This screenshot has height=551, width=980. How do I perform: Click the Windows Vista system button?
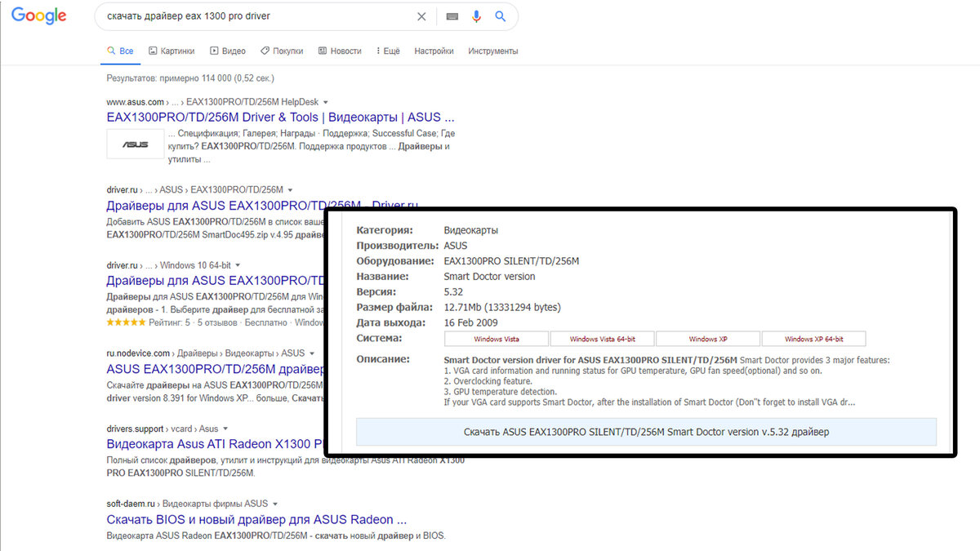pos(497,339)
